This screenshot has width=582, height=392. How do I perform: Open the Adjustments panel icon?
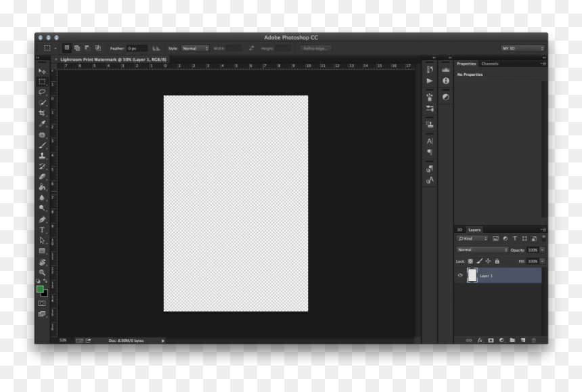pyautogui.click(x=446, y=97)
